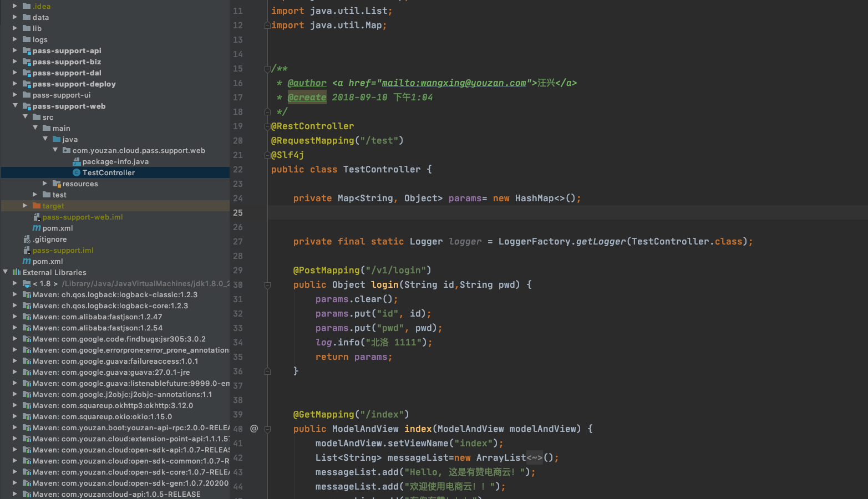Click the @create Javadoc tag

click(x=307, y=97)
